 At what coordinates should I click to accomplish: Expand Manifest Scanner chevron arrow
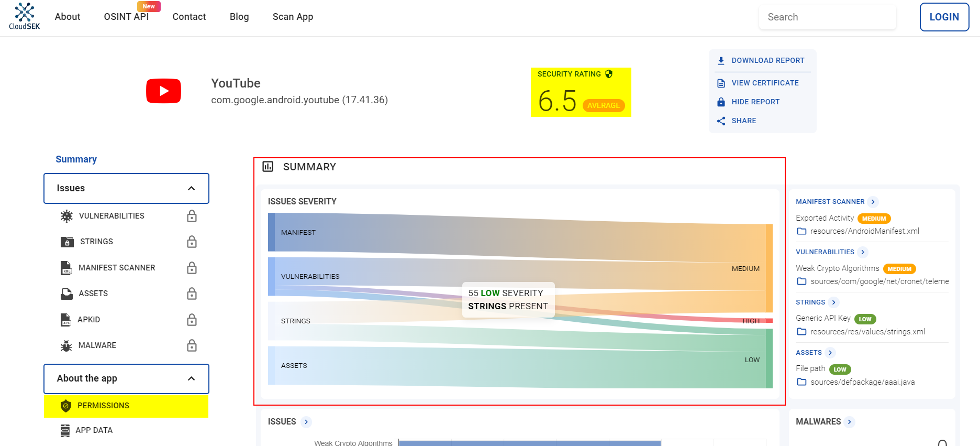tap(873, 202)
